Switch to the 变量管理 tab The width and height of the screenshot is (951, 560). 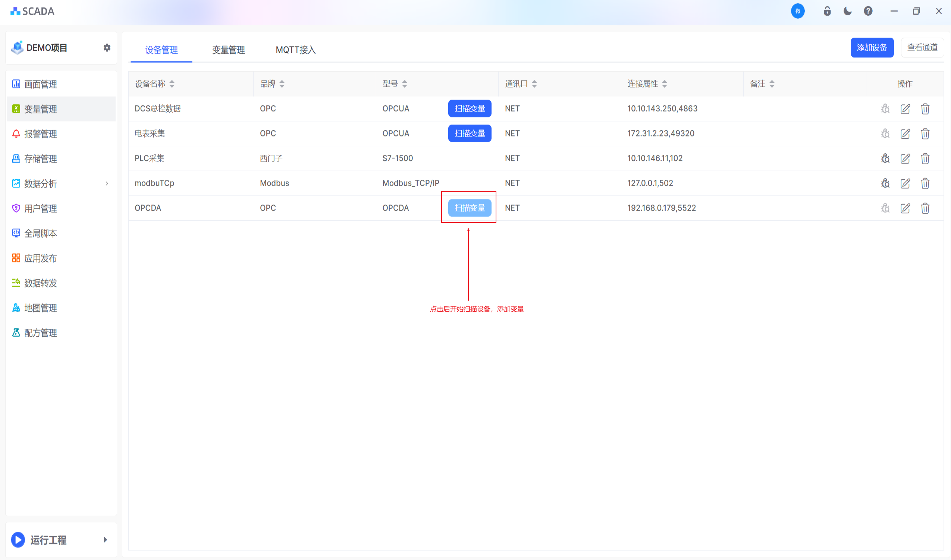[x=228, y=50]
